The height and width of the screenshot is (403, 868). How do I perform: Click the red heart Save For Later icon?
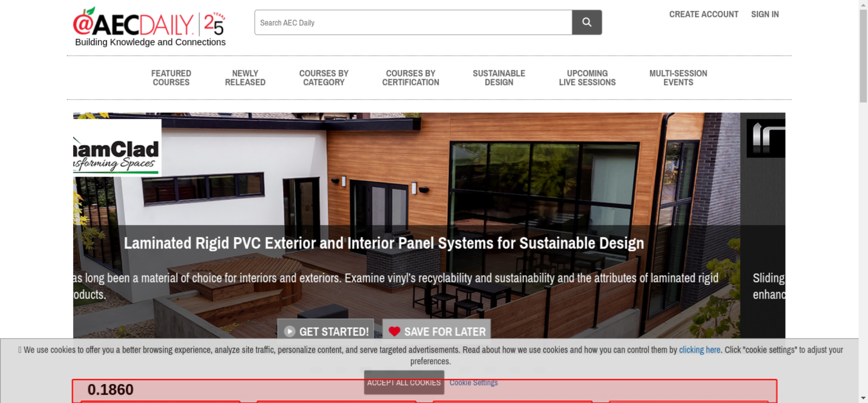(x=394, y=331)
